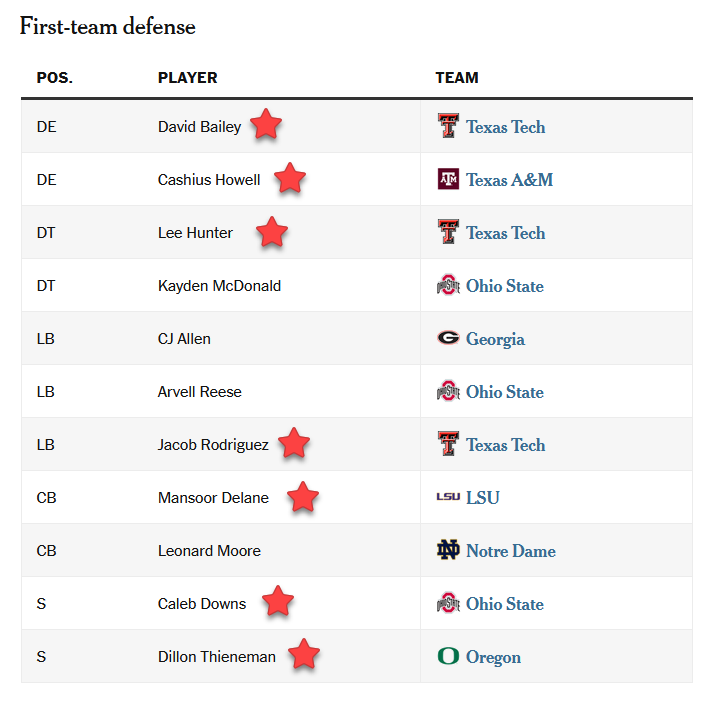Click the Texas A&M logo icon

[x=448, y=180]
